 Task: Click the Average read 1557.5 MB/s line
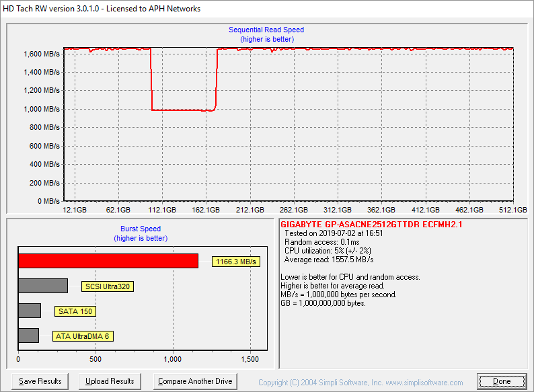click(329, 260)
